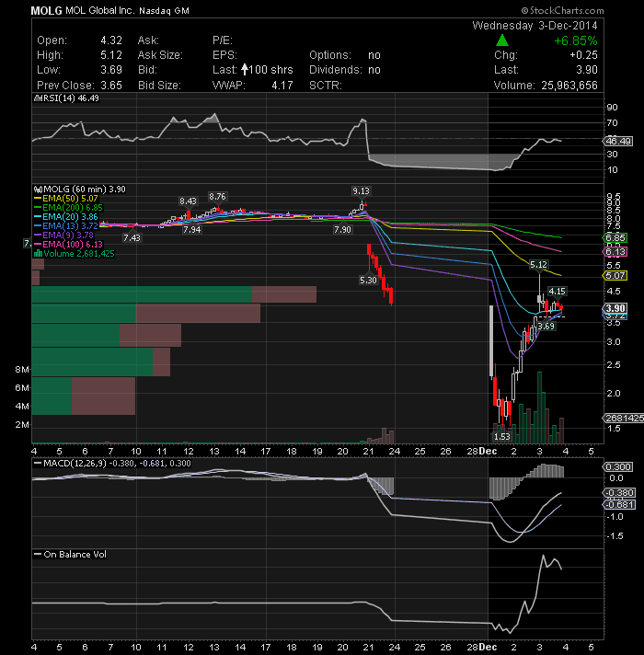Click the 'Nasdaq GM' exchange label

tap(164, 11)
